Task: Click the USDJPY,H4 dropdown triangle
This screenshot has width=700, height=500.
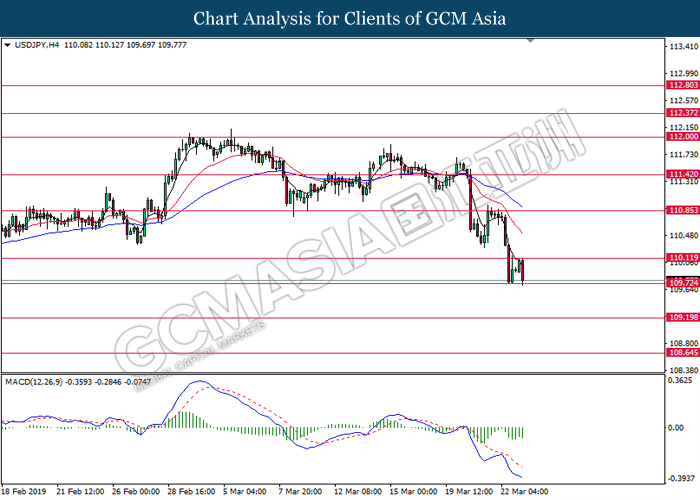Action: (7, 45)
